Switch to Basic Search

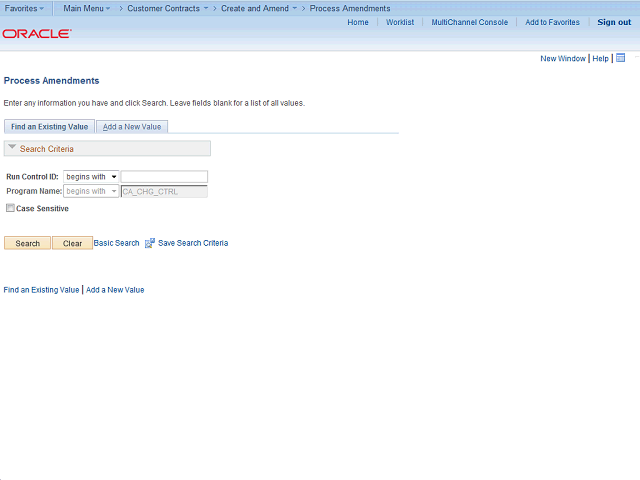116,243
